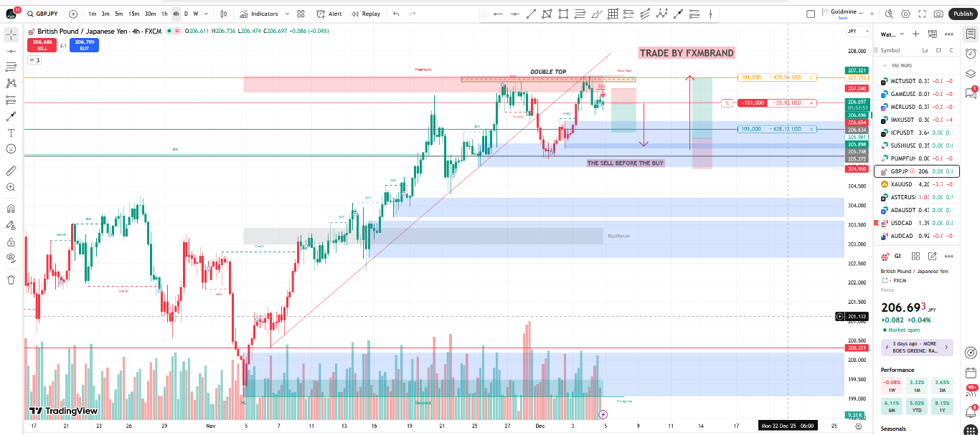Open chart settings hexagon icon

(905, 14)
